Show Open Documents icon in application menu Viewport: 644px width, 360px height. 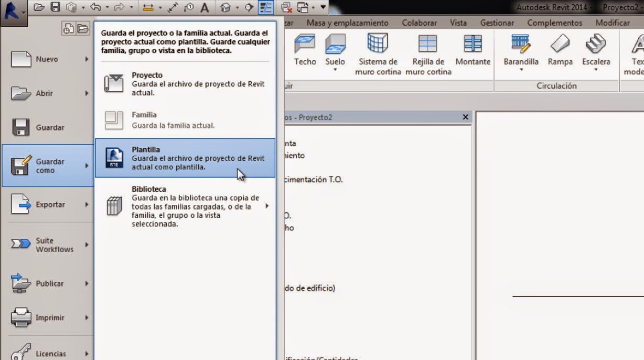[x=82, y=28]
